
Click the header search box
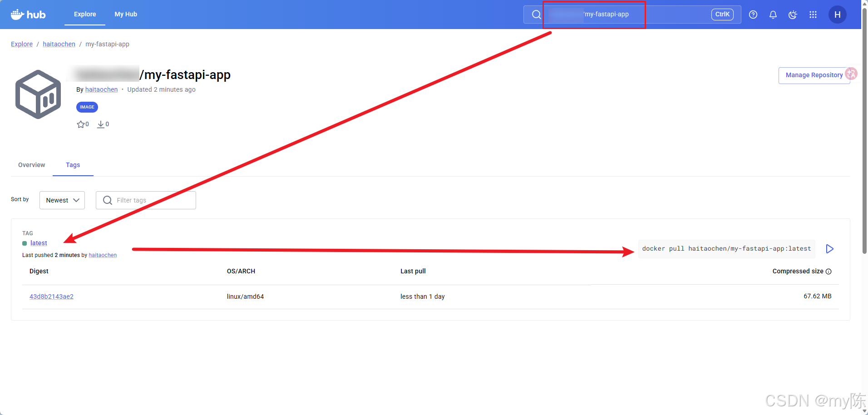632,15
